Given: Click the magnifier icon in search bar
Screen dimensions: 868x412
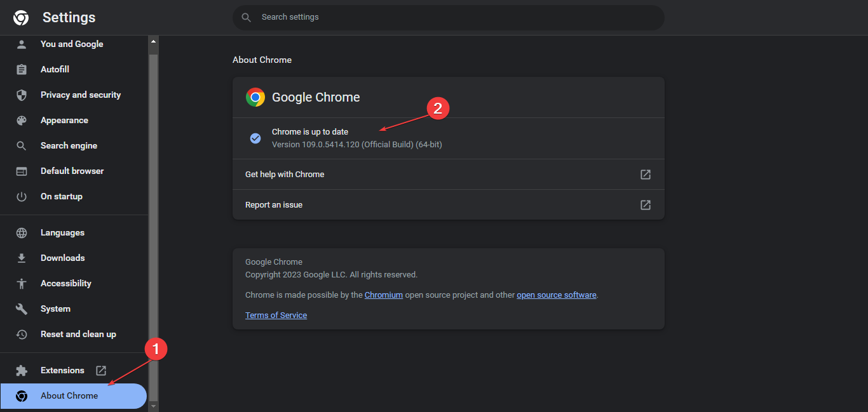Looking at the screenshot, I should tap(247, 17).
